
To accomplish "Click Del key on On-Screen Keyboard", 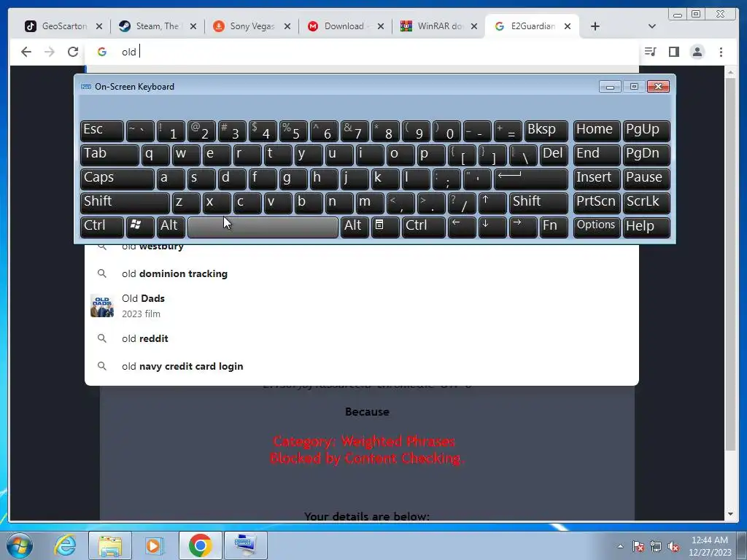I will [x=554, y=155].
